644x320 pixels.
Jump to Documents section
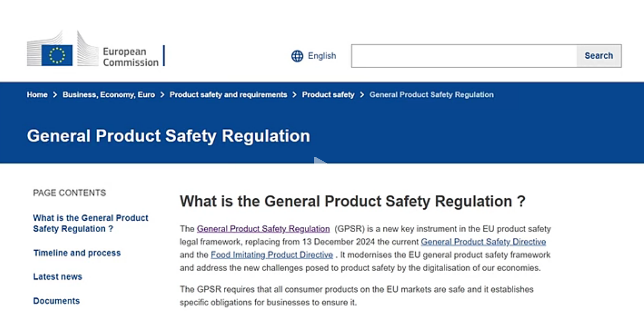(56, 301)
